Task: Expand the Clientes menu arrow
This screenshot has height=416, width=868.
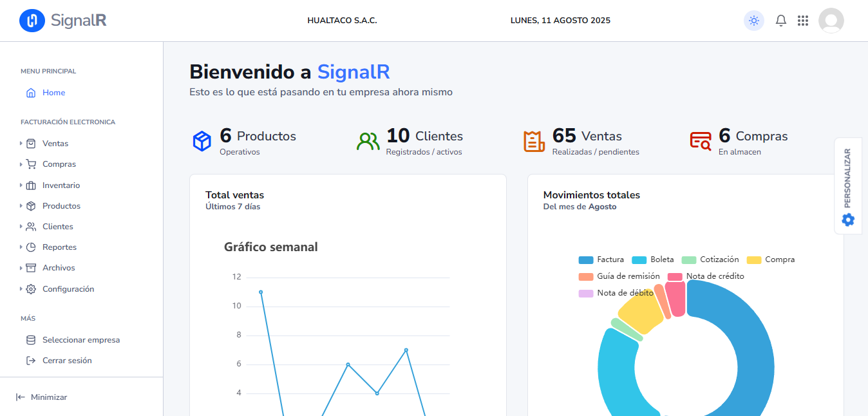Action: click(x=21, y=227)
